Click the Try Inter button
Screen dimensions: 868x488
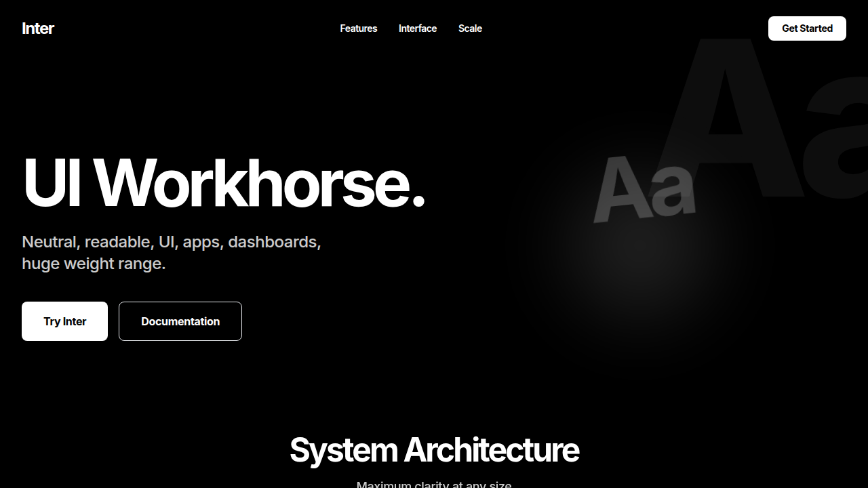64,321
